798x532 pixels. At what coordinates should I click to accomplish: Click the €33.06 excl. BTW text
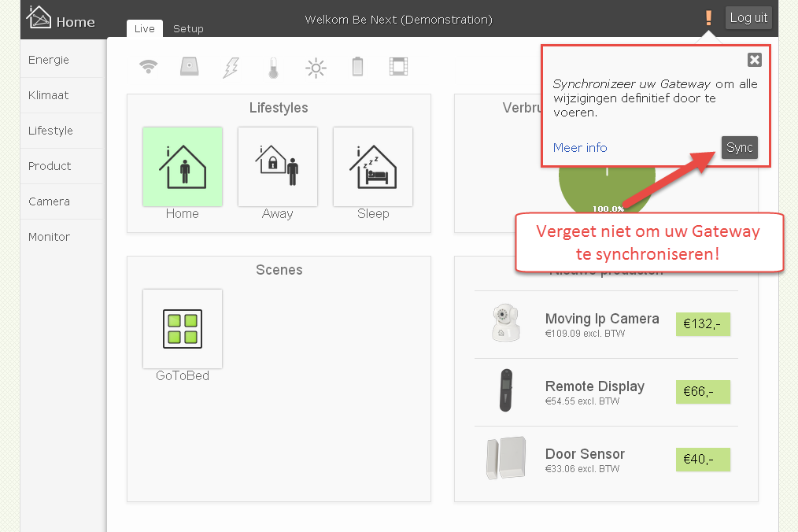click(582, 469)
